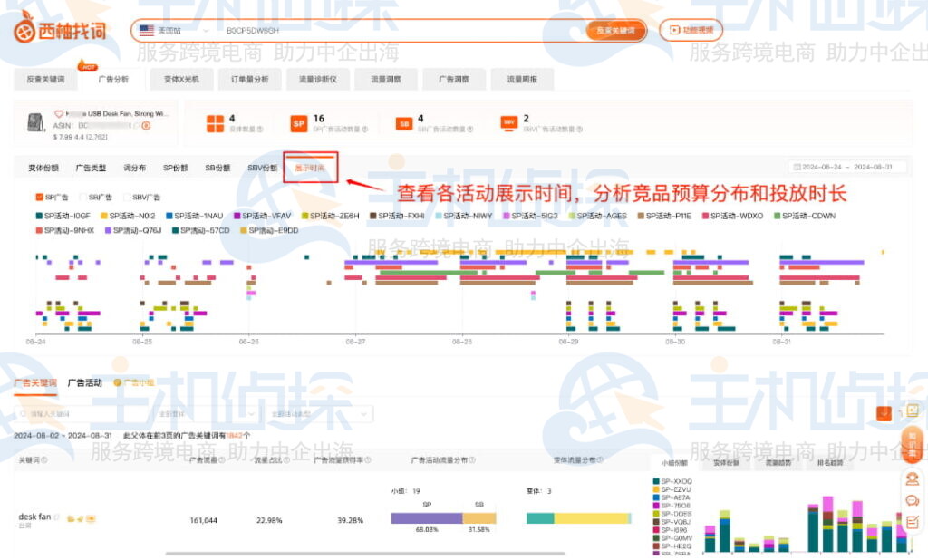Switch to the 变体X光机 tab
Screen dimensions: 928x560
pyautogui.click(x=181, y=80)
